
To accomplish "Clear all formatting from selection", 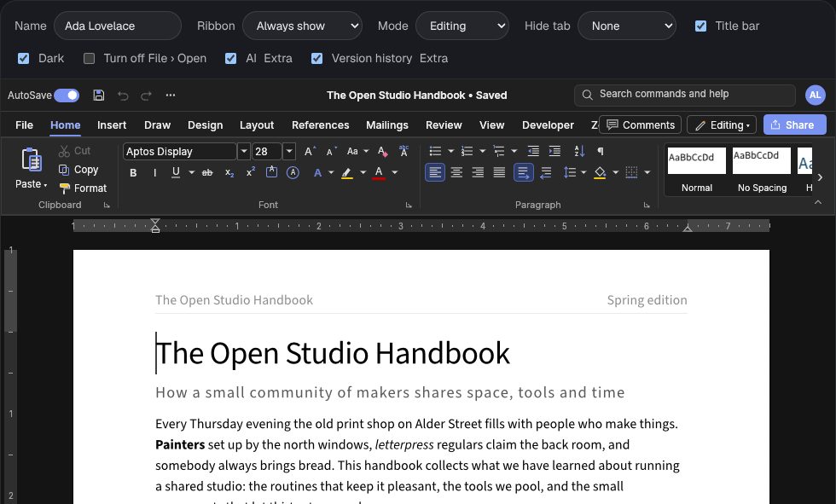I will (382, 151).
